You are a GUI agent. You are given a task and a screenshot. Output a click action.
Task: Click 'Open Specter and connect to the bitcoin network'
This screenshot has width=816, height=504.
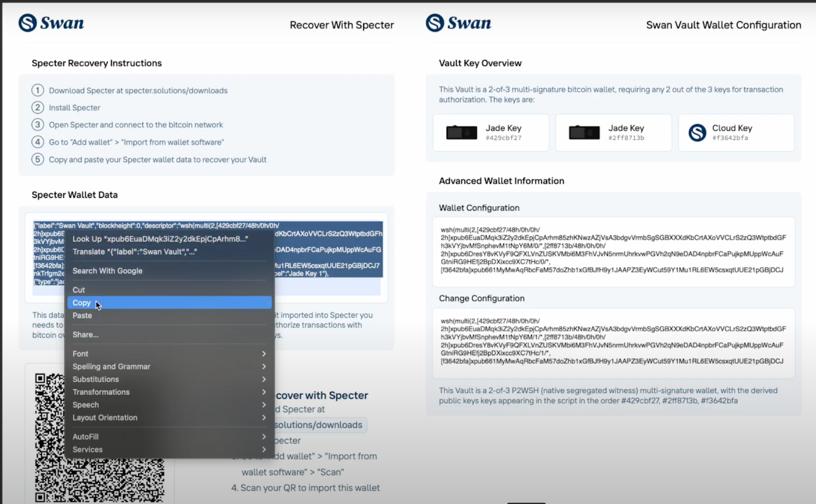[136, 125]
